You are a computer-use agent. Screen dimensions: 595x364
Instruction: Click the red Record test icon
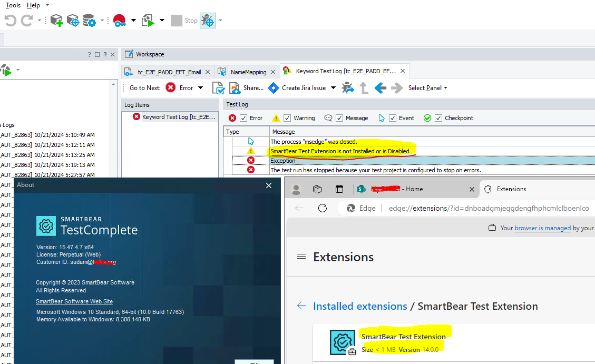point(120,19)
